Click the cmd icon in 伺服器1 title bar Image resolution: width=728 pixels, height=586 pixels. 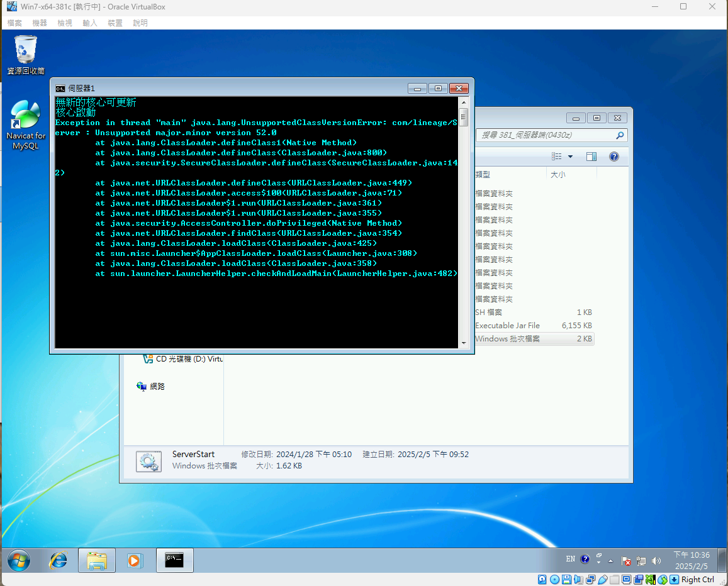coord(60,88)
